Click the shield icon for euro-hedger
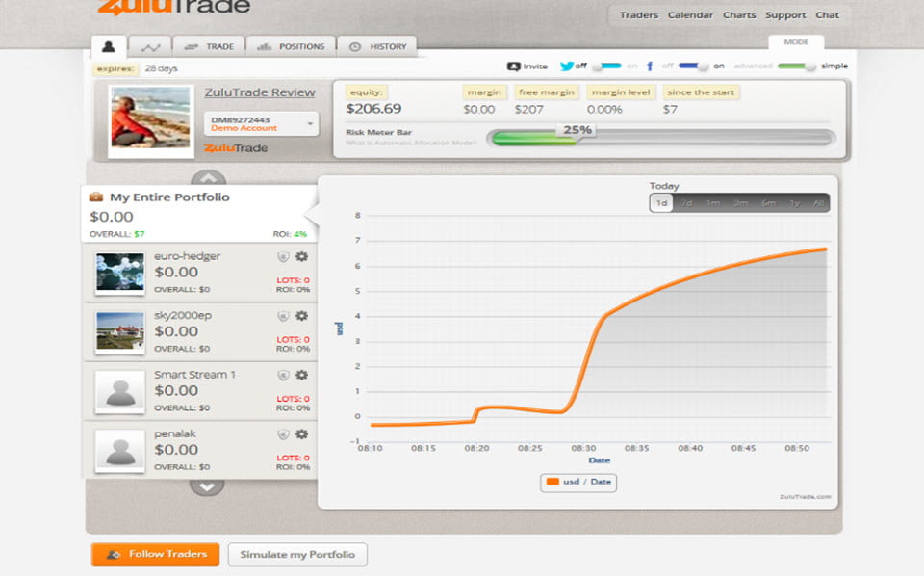The height and width of the screenshot is (577, 924). 283,257
